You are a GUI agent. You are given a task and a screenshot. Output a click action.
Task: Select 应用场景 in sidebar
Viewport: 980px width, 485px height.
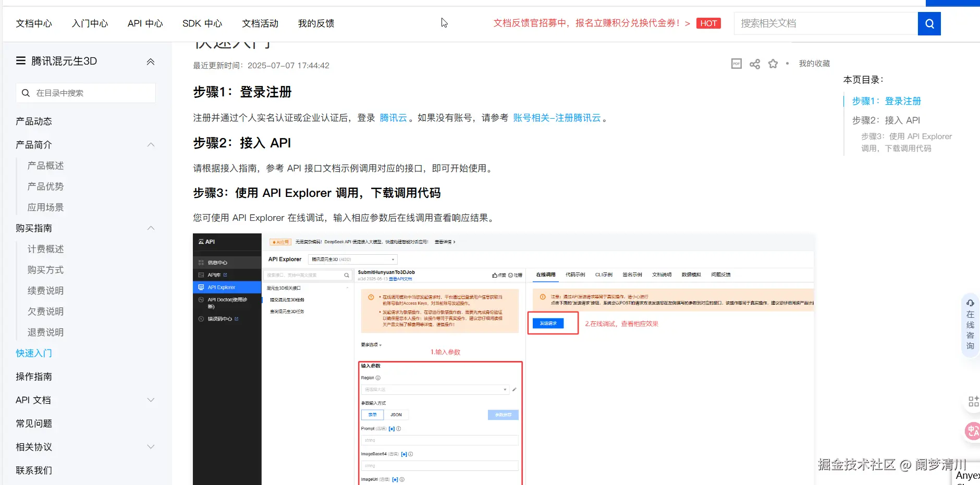coord(45,207)
